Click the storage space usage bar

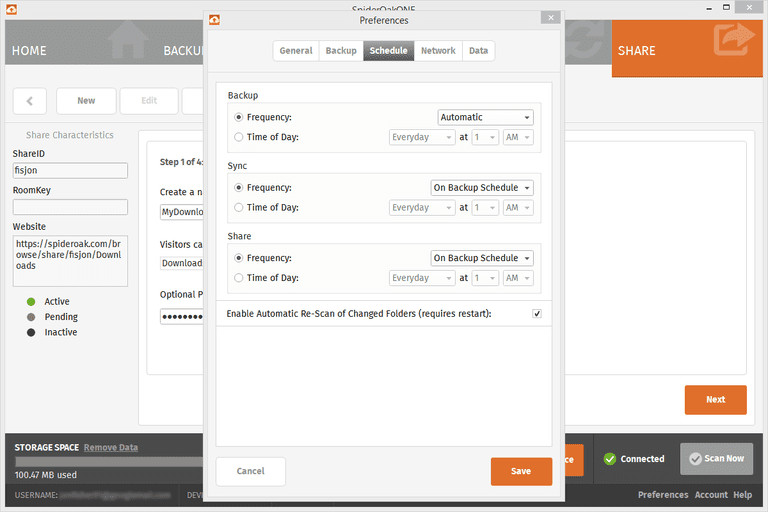click(109, 462)
